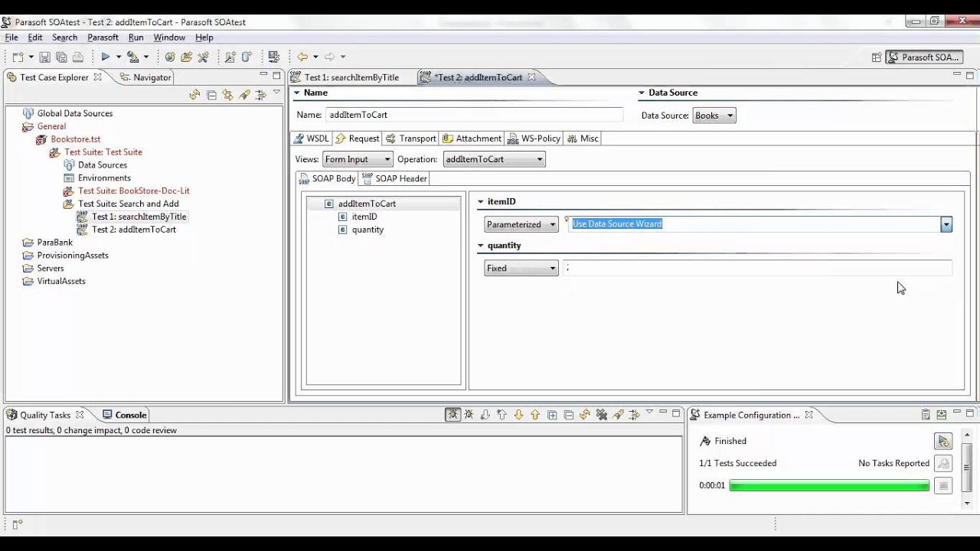Click the Save (floppy disk) toolbar icon
The image size is (980, 551).
tap(44, 57)
